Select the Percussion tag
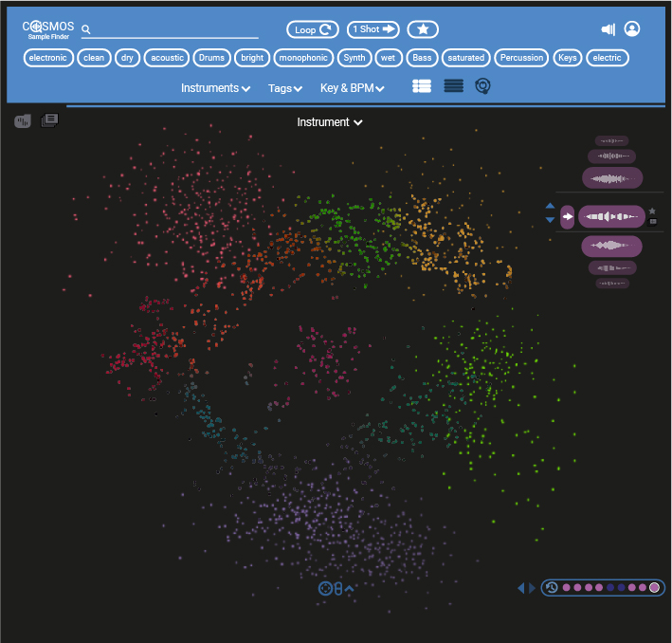Screen dimensions: 672x643 521,58
